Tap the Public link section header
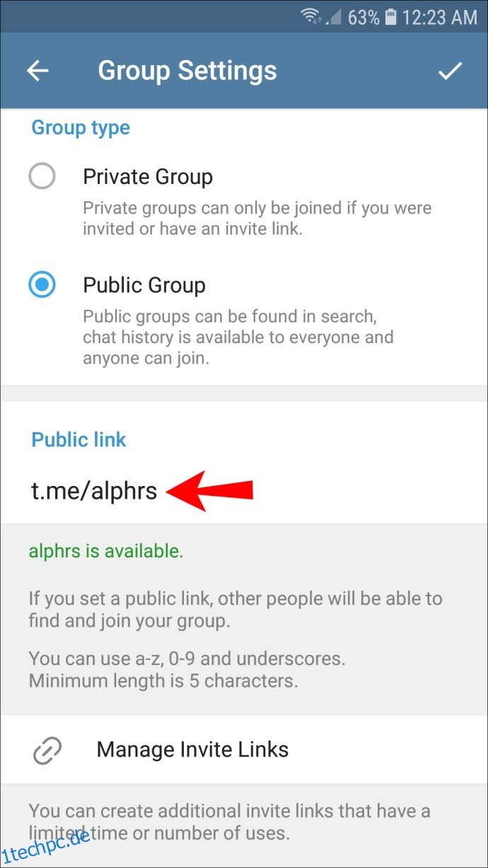This screenshot has height=868, width=488. [79, 439]
